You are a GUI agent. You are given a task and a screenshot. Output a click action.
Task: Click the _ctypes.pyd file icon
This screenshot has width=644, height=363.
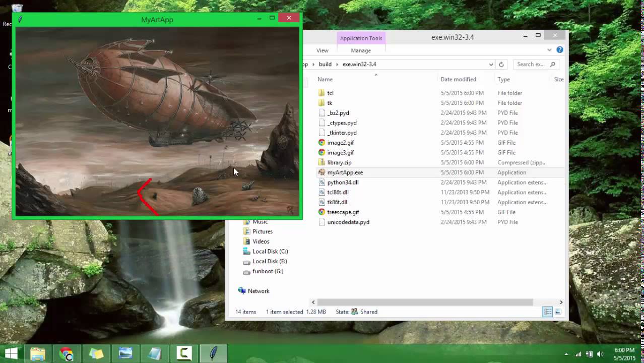point(321,123)
